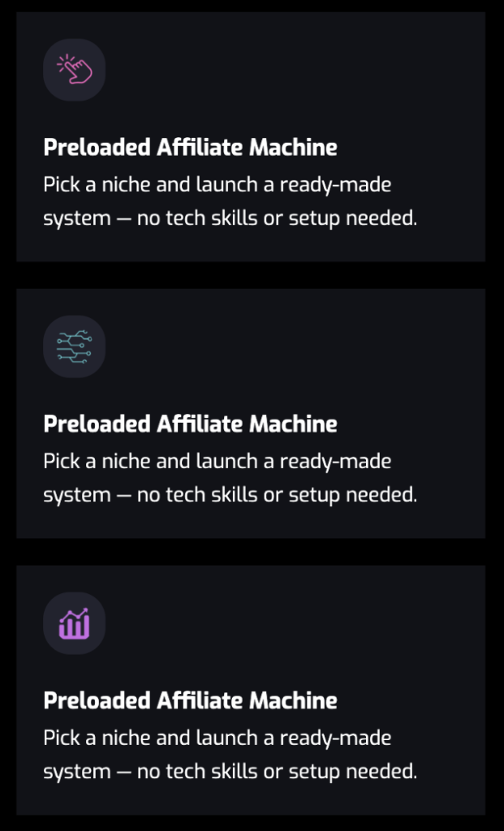
Task: Click the teal circuit-nodes icon
Action: (x=74, y=347)
